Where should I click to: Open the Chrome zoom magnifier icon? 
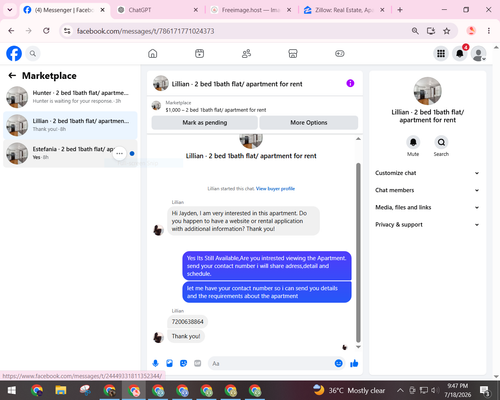[415, 31]
